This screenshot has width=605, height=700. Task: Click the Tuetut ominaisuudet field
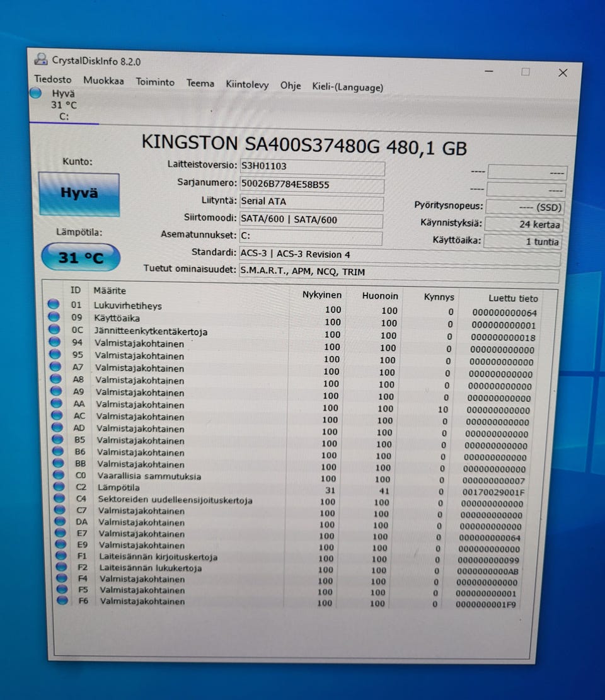point(399,272)
